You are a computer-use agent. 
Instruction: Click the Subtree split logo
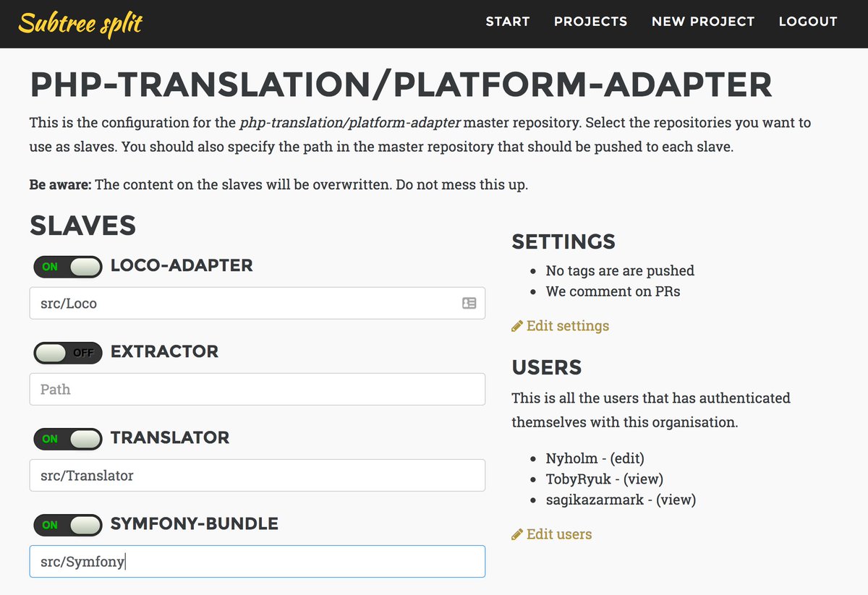click(x=80, y=23)
